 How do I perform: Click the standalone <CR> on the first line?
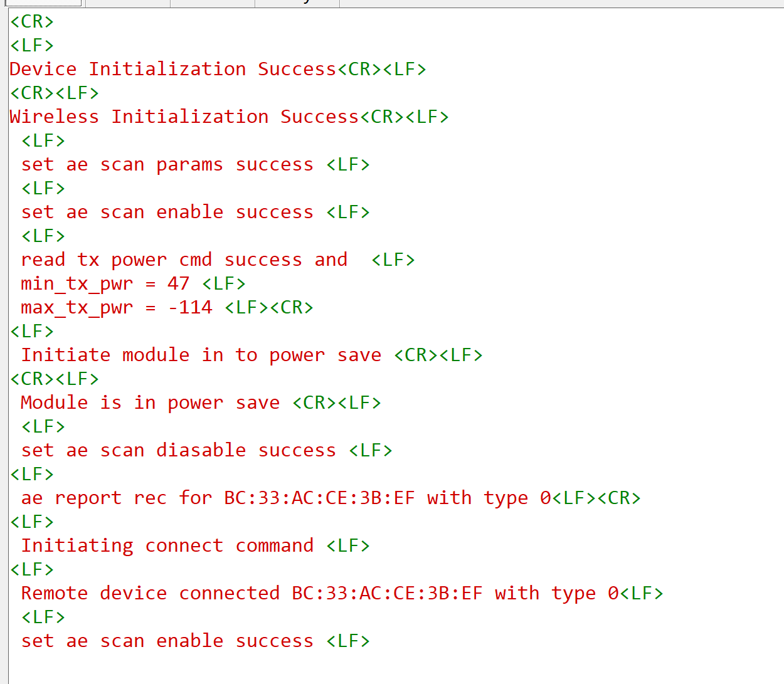pyautogui.click(x=32, y=21)
